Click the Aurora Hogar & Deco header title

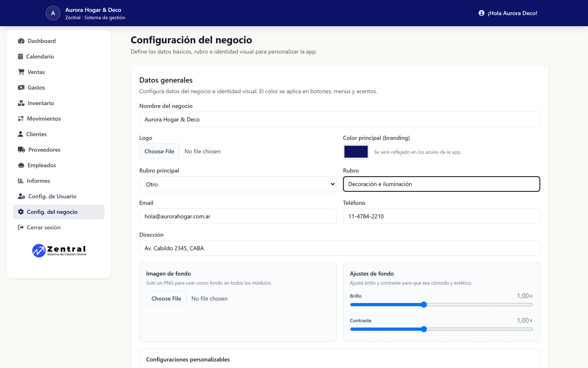pos(93,10)
